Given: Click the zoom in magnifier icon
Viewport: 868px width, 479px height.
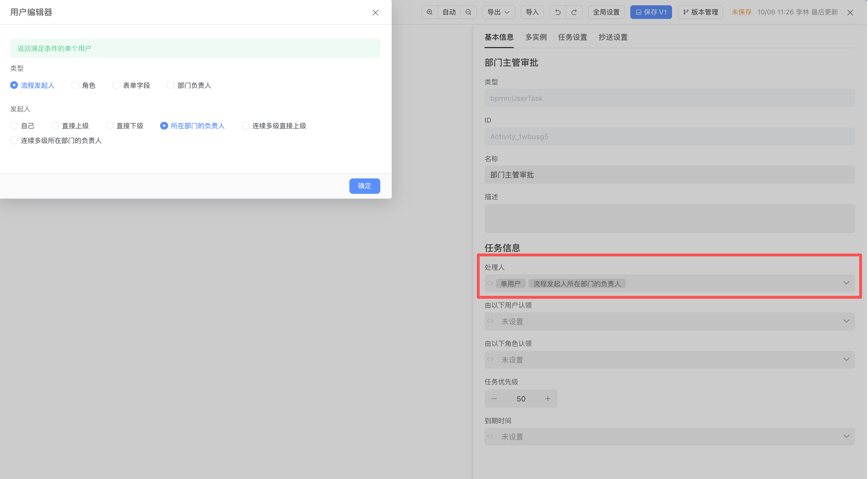Looking at the screenshot, I should pyautogui.click(x=429, y=12).
